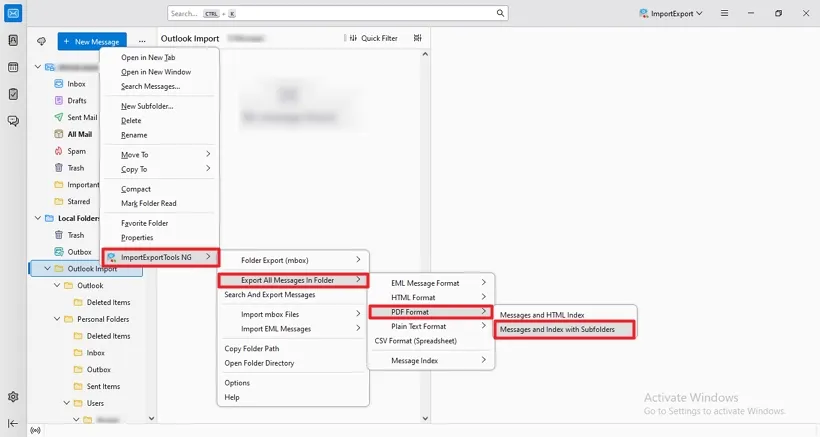Click the New Message button
The height and width of the screenshot is (437, 820).
tap(92, 41)
